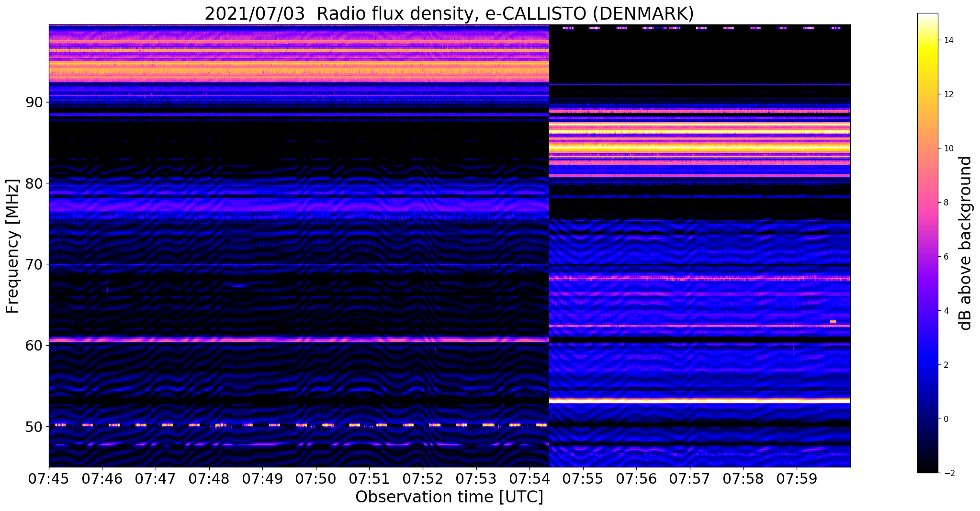
Task: Click the colorbar tick label 0
Action: click(946, 419)
